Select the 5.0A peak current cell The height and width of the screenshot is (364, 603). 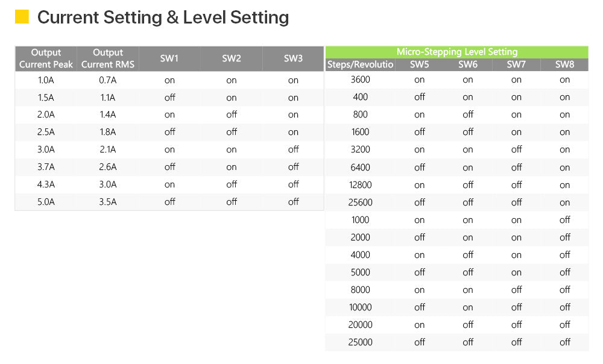tap(46, 202)
